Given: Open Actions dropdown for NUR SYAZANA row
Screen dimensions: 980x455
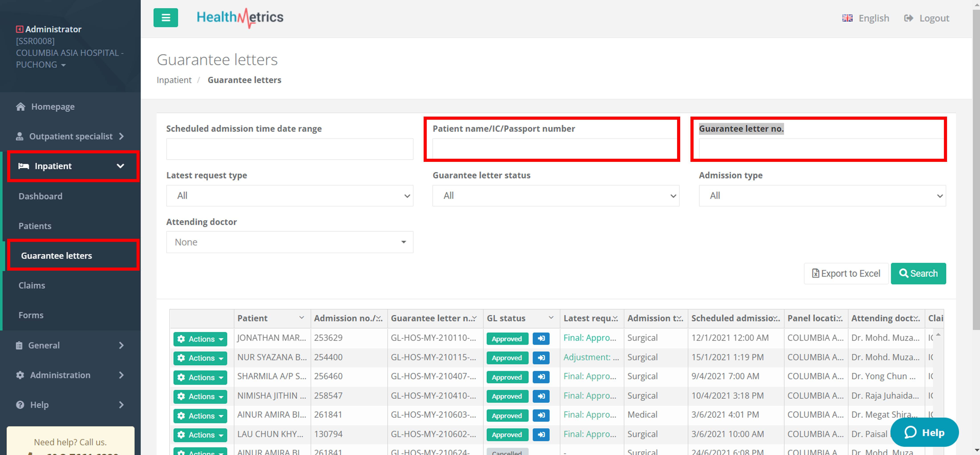Looking at the screenshot, I should click(200, 358).
